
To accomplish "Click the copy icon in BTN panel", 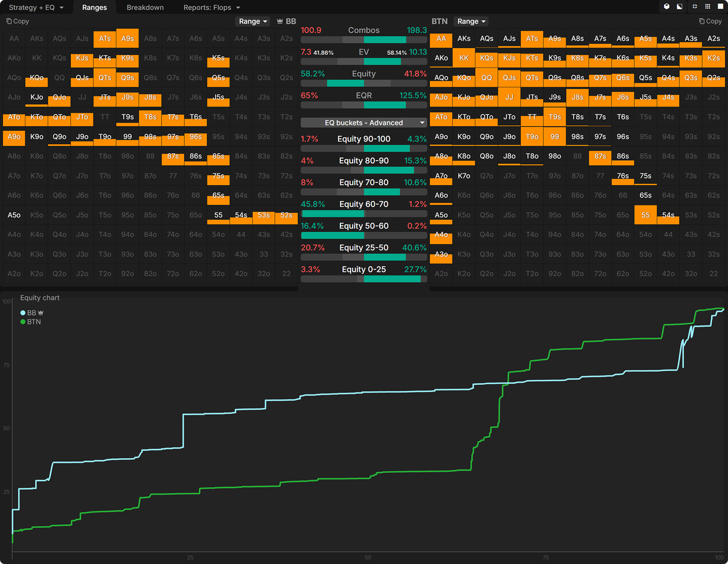I will click(702, 21).
